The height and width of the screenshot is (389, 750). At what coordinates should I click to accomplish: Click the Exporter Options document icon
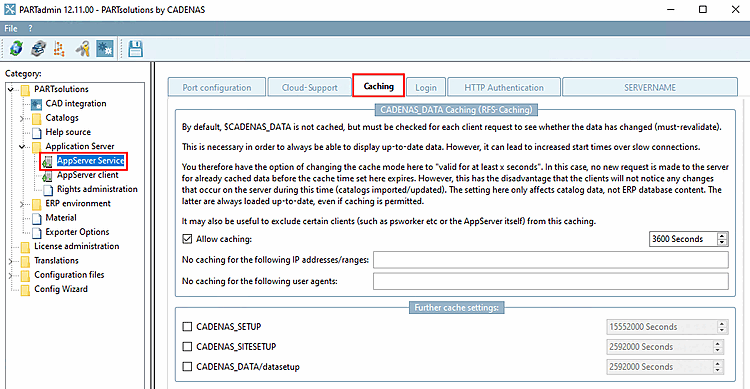click(37, 233)
